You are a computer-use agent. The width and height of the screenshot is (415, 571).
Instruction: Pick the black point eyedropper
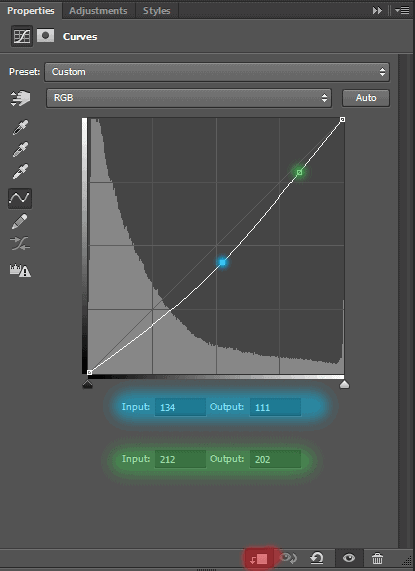20,127
